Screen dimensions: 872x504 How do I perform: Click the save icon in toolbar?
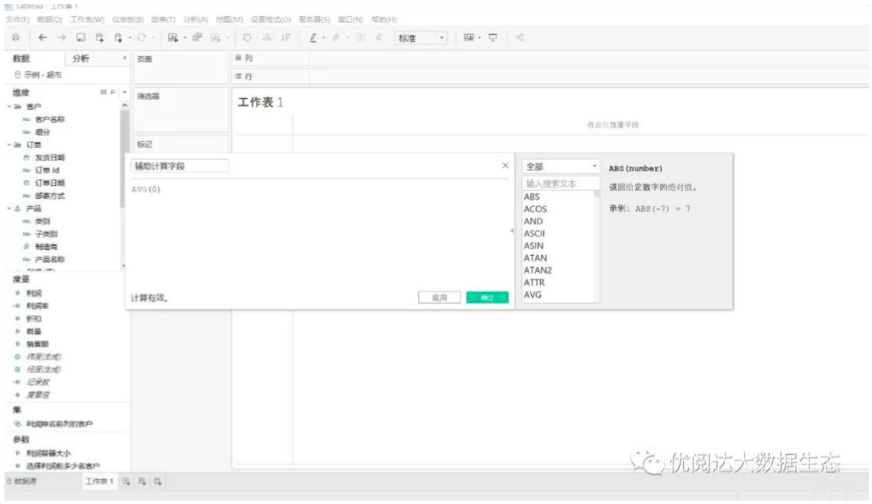coord(82,38)
